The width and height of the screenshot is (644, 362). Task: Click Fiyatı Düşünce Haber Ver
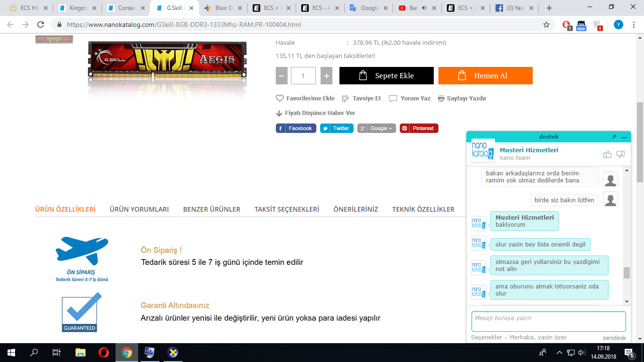[315, 113]
